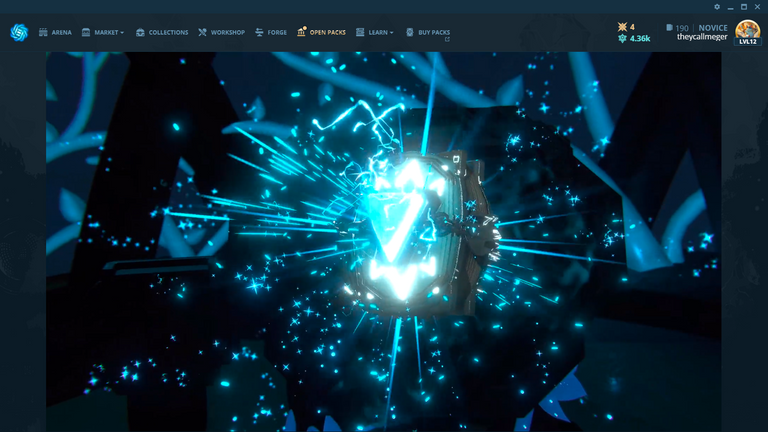Expand the Learn dropdown arrow
This screenshot has height=432, width=768.
(x=391, y=33)
